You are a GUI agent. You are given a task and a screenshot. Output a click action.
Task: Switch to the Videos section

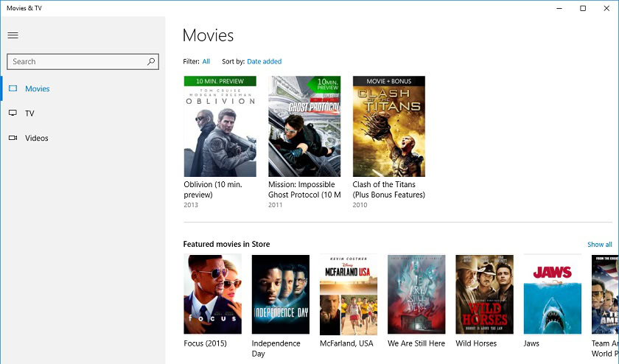click(37, 138)
